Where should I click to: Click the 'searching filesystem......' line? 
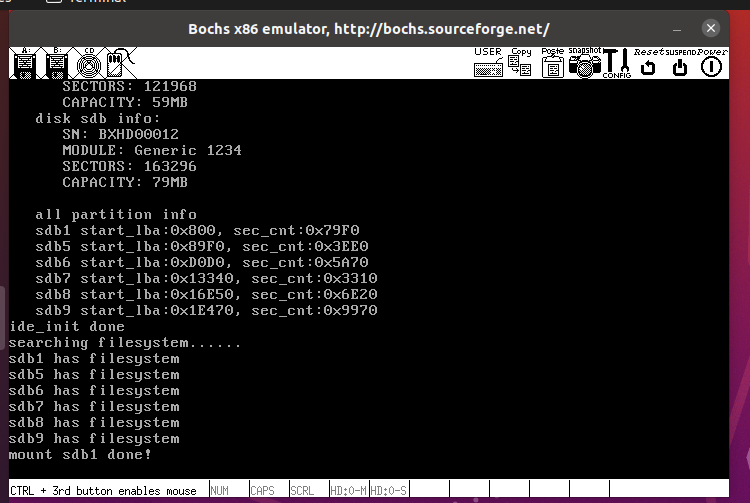coord(125,342)
